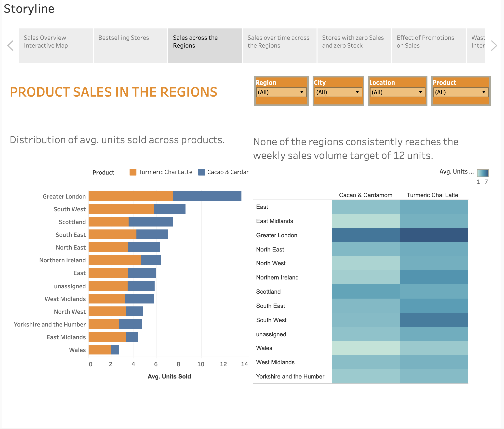Click the South West row label in heatmap

[x=271, y=320]
